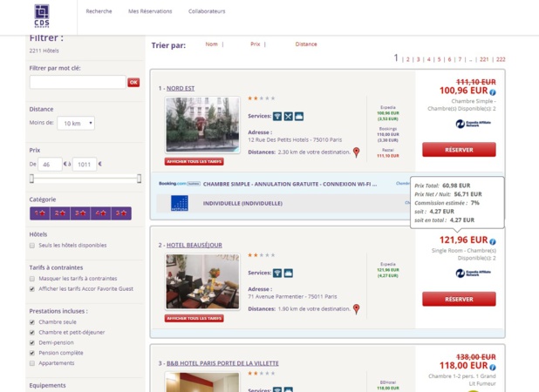Click the Wi-Fi service icon for Nord Est
Screen dimensions: 539x392
click(x=277, y=116)
